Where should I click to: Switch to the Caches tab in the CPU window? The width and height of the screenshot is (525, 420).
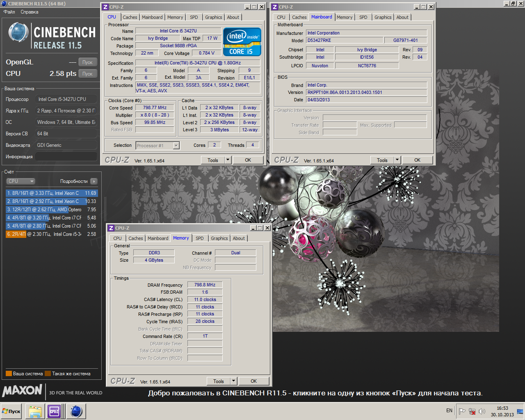pos(130,17)
